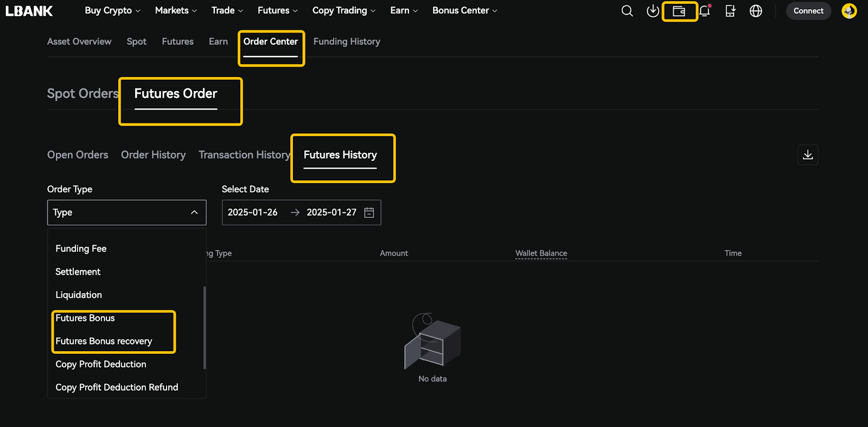Click the start date 2025-01-26 field
Image resolution: width=868 pixels, height=427 pixels.
click(x=253, y=212)
